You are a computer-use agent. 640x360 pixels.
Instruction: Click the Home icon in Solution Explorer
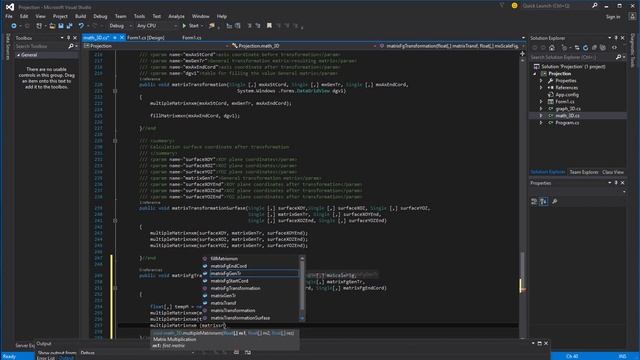[552, 48]
